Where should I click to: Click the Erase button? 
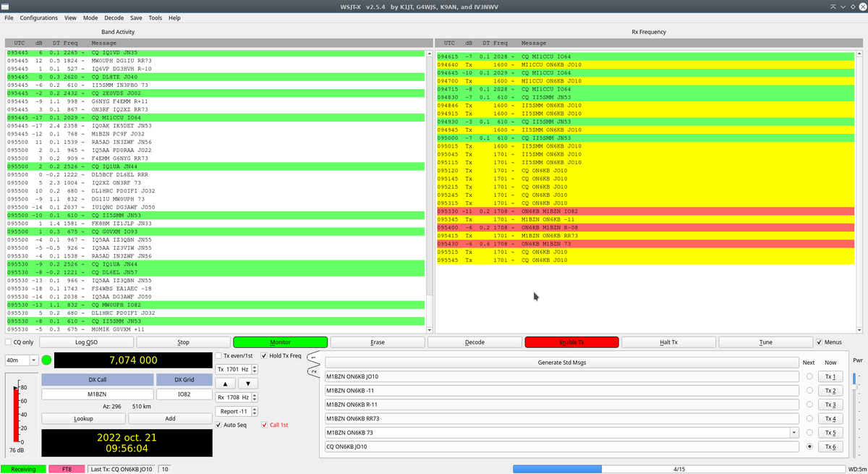[x=378, y=342]
